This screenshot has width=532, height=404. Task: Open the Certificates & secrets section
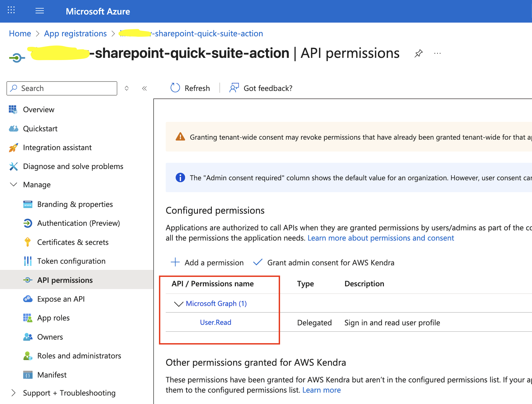[73, 242]
